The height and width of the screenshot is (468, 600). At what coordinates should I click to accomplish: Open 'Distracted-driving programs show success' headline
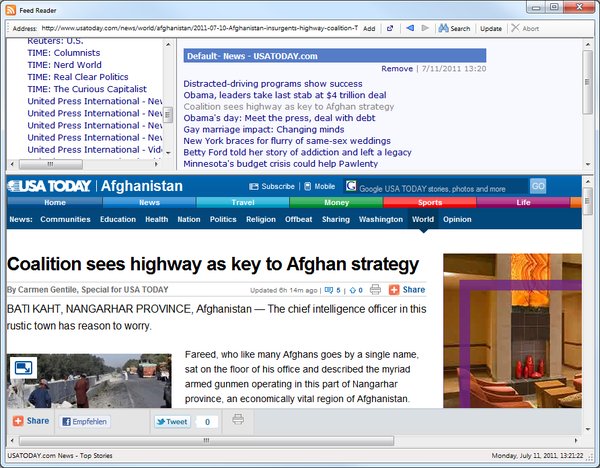coord(273,84)
